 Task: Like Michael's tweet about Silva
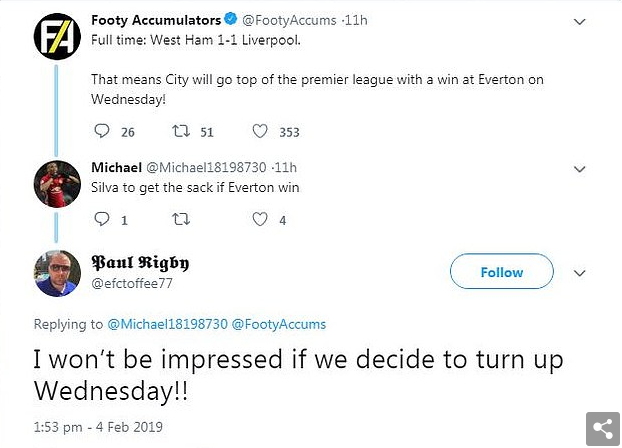click(x=260, y=220)
